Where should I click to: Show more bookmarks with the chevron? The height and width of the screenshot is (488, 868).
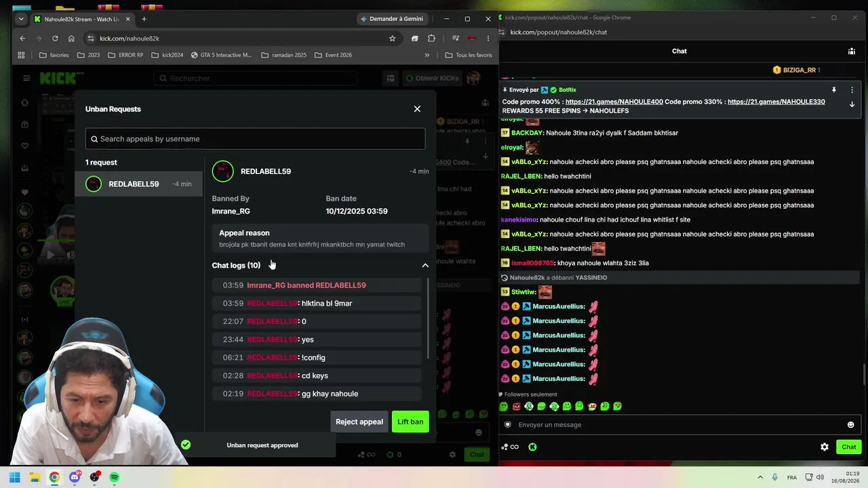(x=427, y=55)
